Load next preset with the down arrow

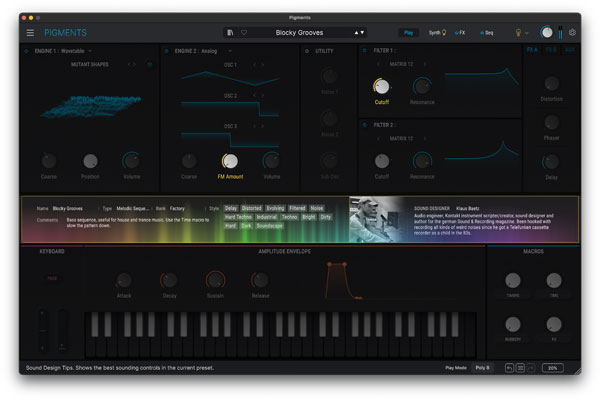362,33
